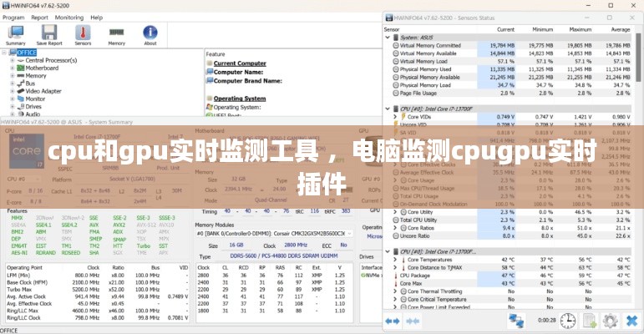Click the Virtual Memory Committed row icon

(396, 46)
